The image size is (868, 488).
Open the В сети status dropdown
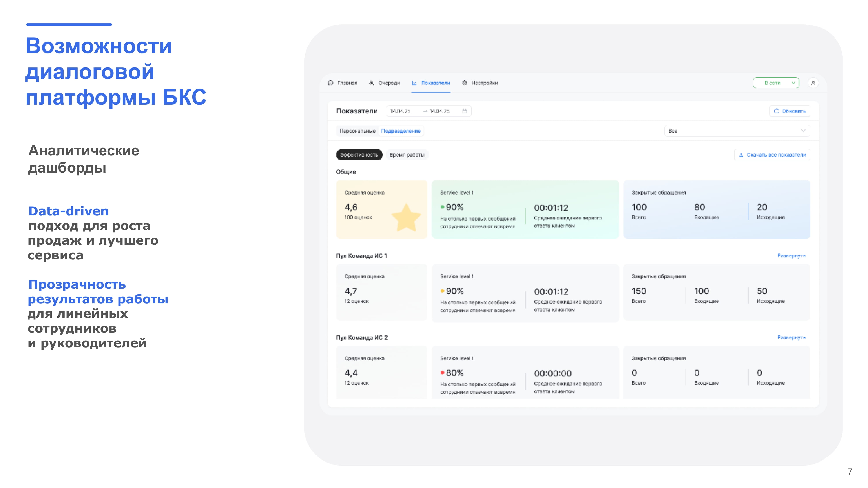(776, 83)
